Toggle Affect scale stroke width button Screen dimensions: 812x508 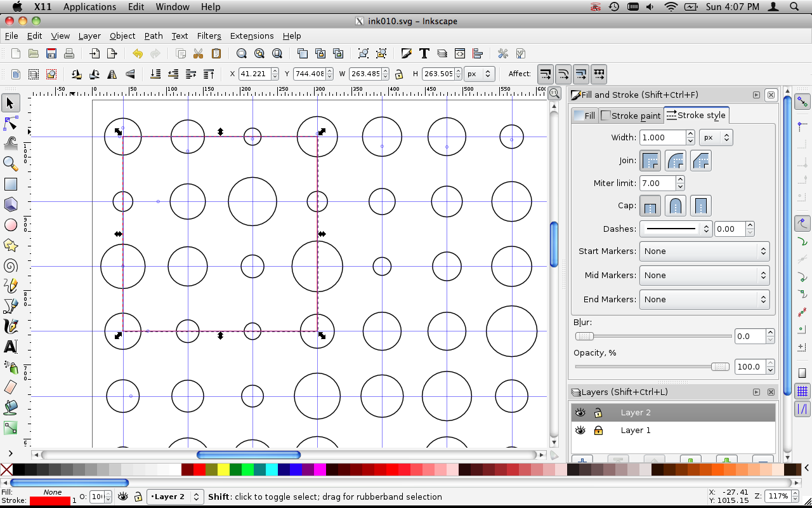click(546, 74)
